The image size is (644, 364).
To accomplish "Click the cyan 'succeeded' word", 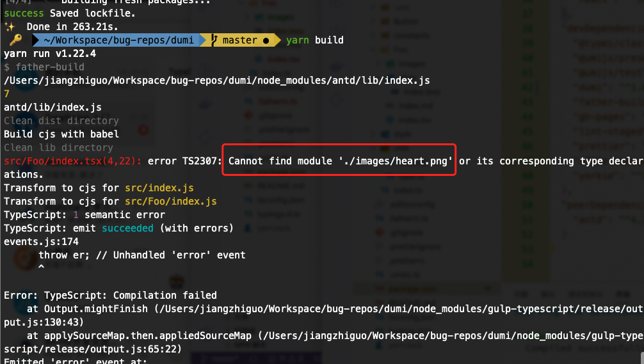I will 128,228.
